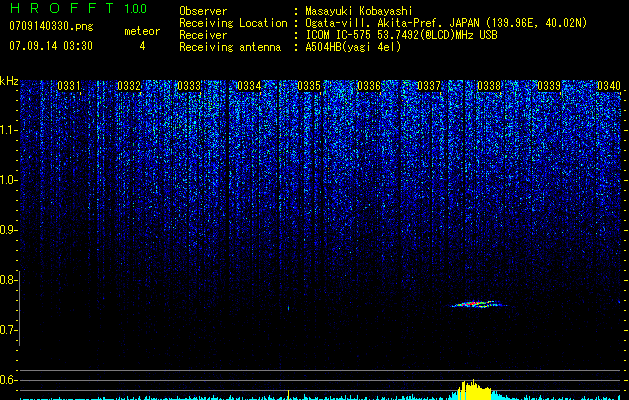Click the 0331 time marker
Image resolution: width=629 pixels, height=400 pixels.
tap(69, 86)
